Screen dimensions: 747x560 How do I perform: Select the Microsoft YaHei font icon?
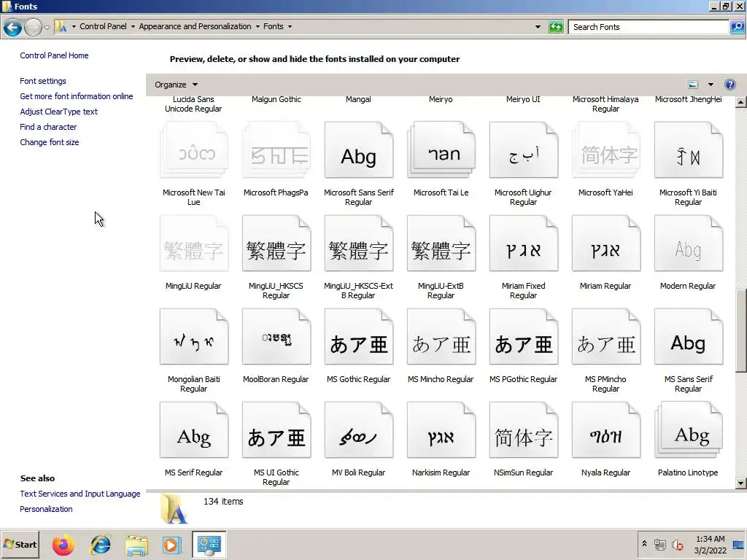[606, 150]
